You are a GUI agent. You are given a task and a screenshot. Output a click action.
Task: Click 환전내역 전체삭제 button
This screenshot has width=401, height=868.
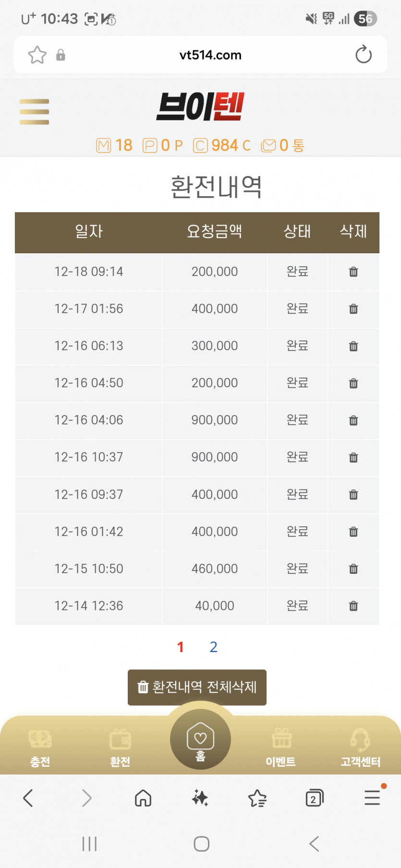[197, 687]
